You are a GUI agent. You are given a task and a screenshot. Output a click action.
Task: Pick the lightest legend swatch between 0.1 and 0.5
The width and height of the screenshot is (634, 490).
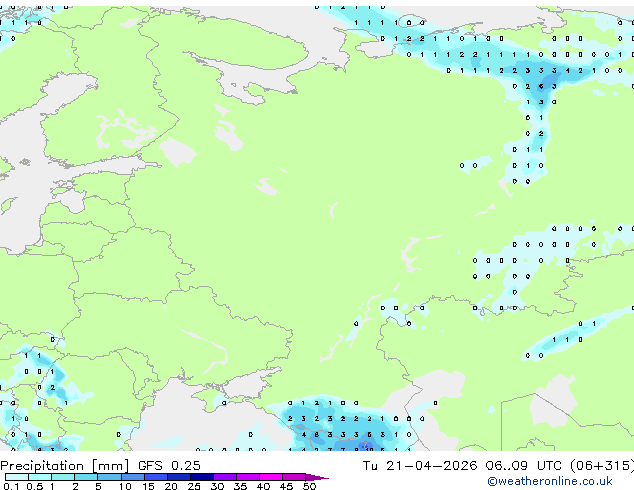tap(17, 477)
